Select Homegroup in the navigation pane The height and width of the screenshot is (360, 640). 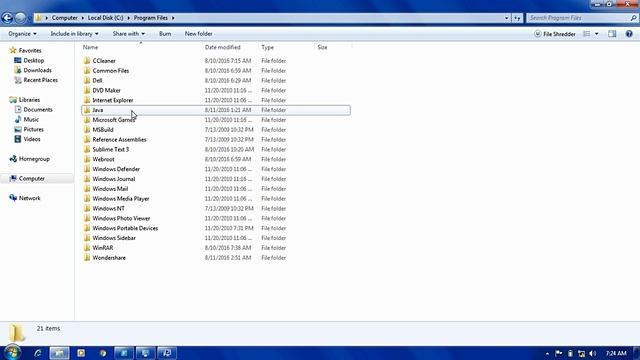29,159
